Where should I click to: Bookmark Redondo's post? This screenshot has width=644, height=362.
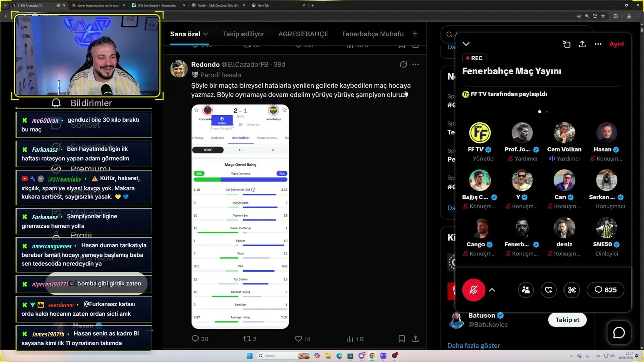(401, 339)
